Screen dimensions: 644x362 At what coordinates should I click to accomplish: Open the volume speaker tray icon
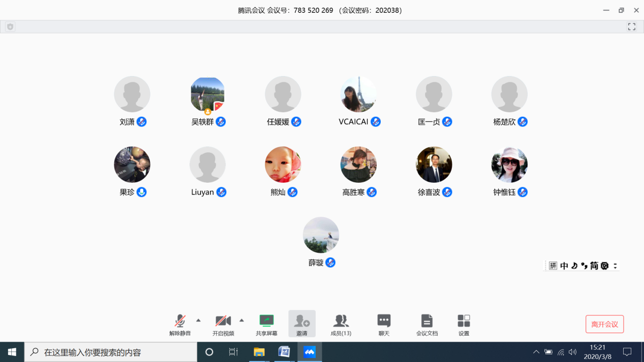click(x=573, y=352)
